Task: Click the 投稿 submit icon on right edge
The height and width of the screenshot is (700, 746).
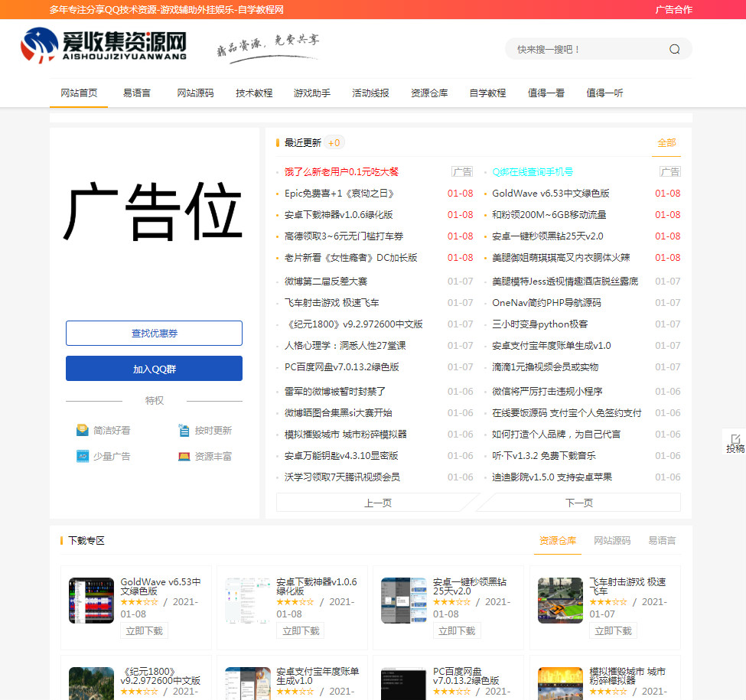Action: pyautogui.click(x=735, y=443)
